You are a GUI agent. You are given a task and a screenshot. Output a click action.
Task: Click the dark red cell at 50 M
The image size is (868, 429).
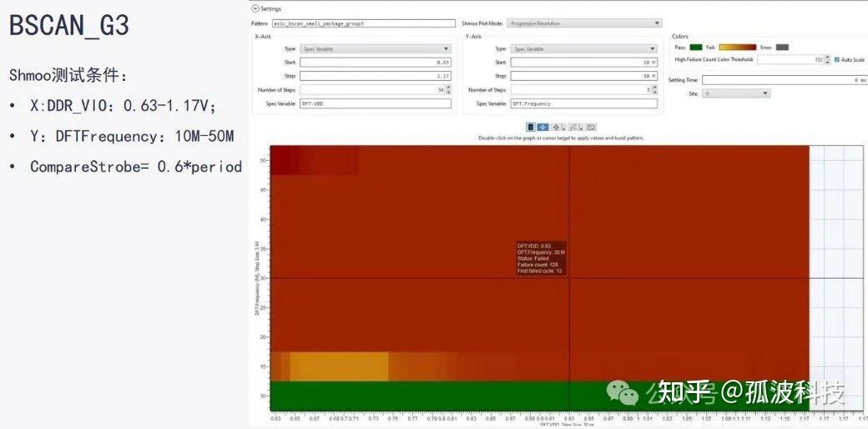click(285, 160)
